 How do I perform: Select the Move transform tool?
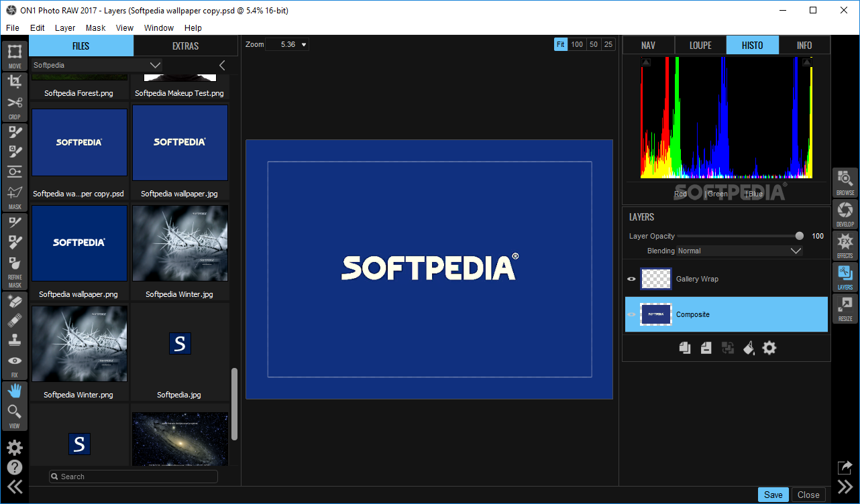pyautogui.click(x=15, y=52)
